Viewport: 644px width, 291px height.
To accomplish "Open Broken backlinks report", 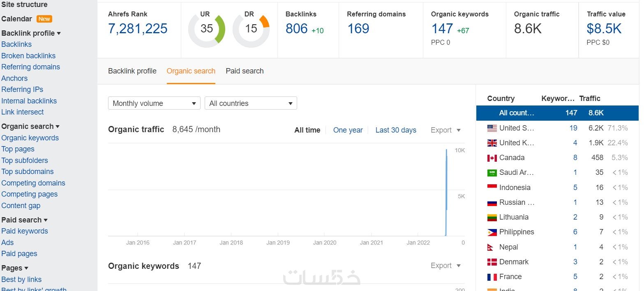I will (x=28, y=56).
